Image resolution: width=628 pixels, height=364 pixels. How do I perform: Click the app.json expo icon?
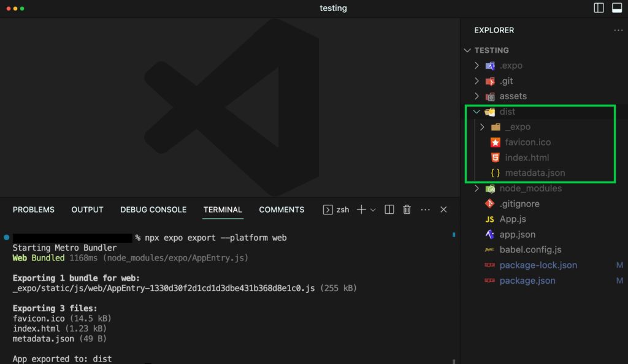(490, 235)
